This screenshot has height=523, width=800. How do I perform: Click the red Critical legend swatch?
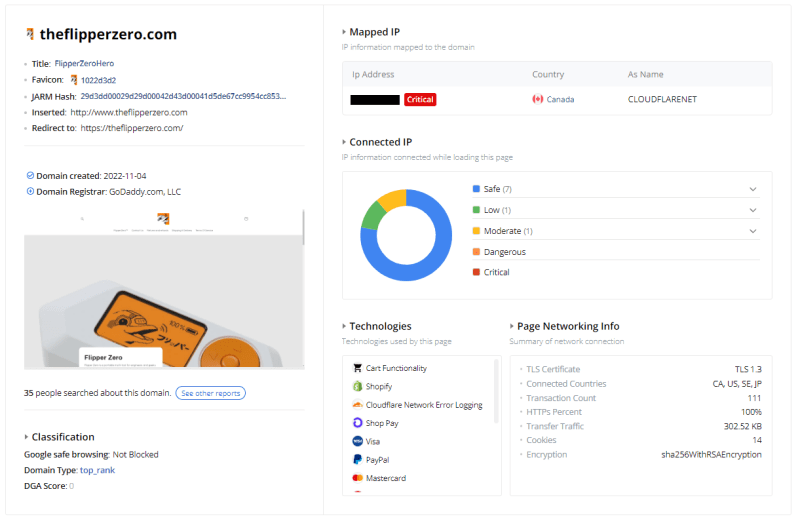(x=477, y=272)
